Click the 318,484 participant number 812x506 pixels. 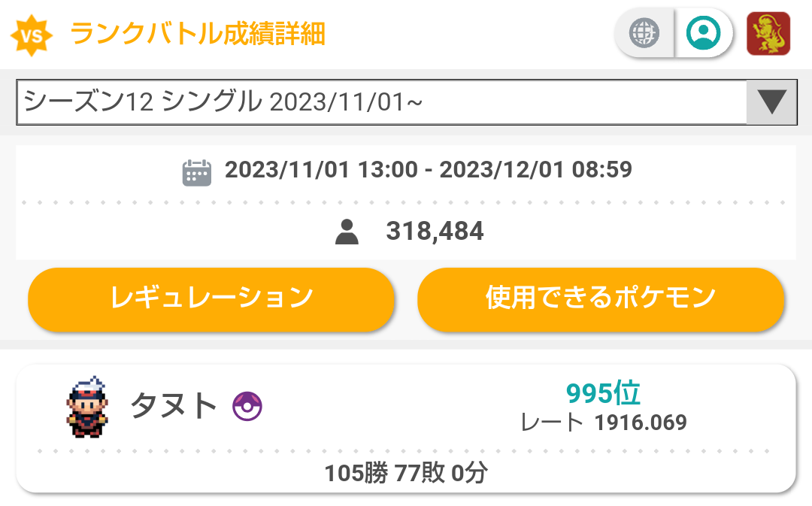point(435,231)
